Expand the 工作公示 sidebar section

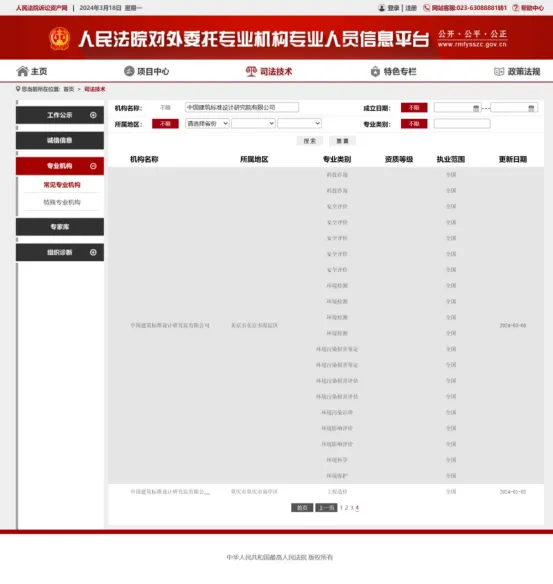point(93,115)
